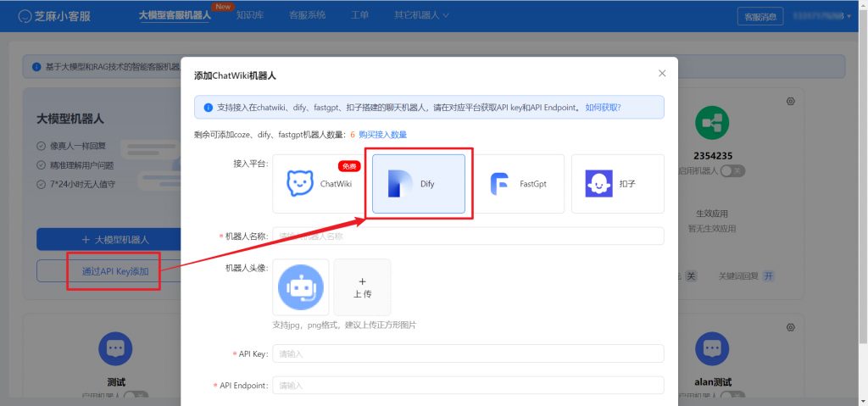The image size is (868, 406).
Task: Expand the 其它机器人 dropdown menu
Action: 421,15
